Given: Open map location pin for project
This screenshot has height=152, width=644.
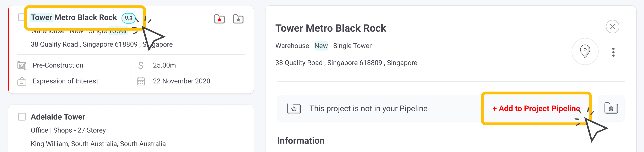Looking at the screenshot, I should 585,51.
